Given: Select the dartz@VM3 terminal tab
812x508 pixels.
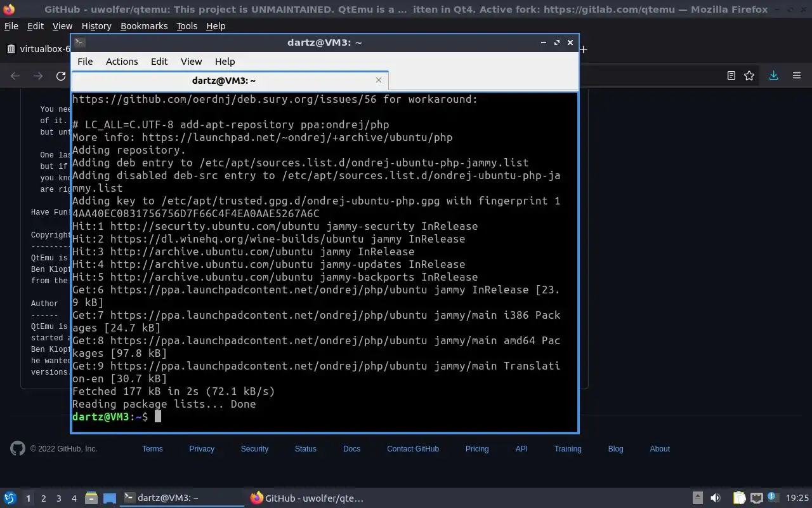Looking at the screenshot, I should pyautogui.click(x=230, y=81).
